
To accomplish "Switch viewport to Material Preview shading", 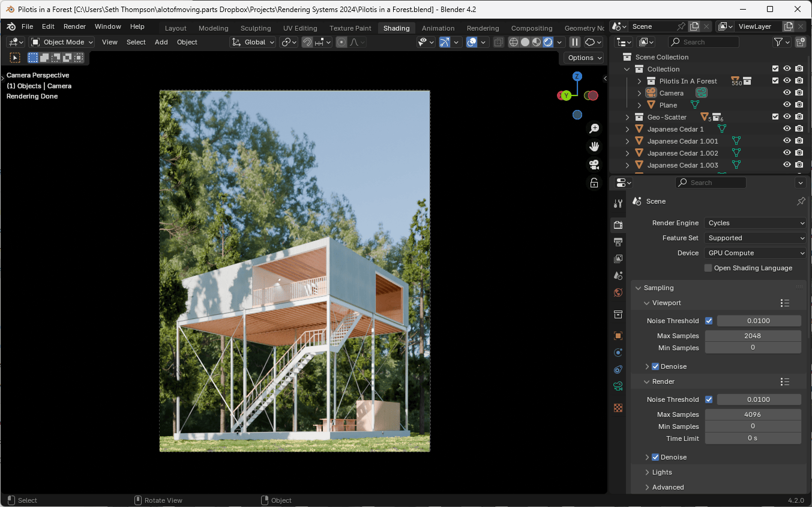I will [x=536, y=41].
